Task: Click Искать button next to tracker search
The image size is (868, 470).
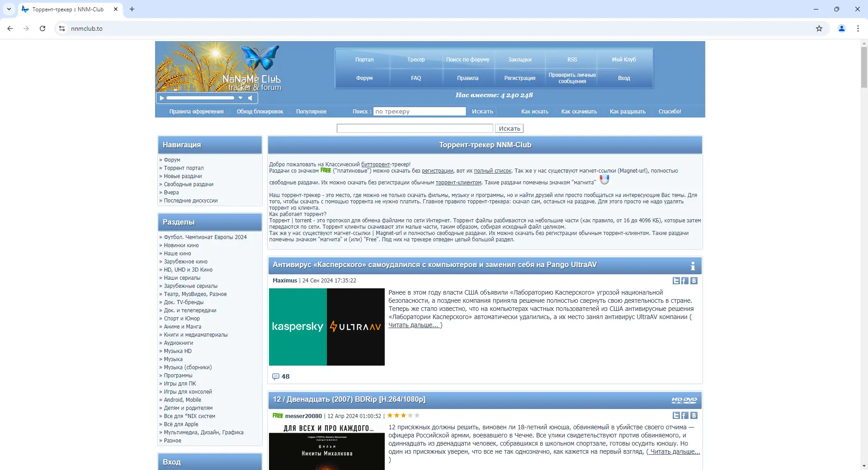Action: (482, 111)
